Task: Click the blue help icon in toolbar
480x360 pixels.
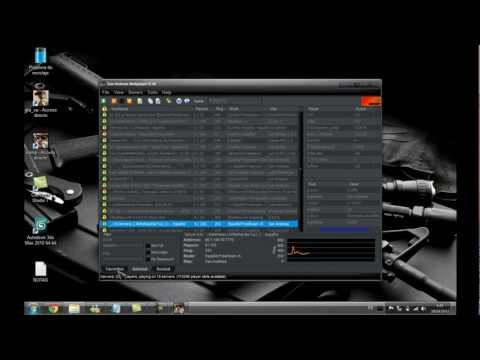Action: point(187,101)
